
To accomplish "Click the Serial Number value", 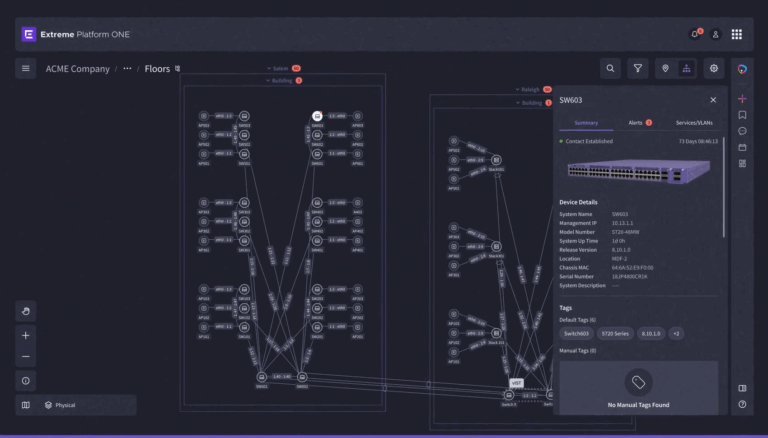I will (629, 277).
